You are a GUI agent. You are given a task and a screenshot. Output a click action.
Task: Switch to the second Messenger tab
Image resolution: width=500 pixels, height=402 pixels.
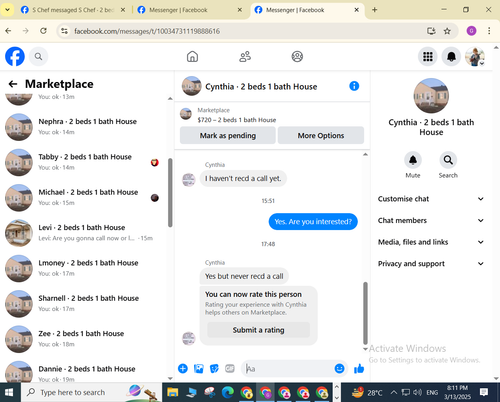point(189,10)
